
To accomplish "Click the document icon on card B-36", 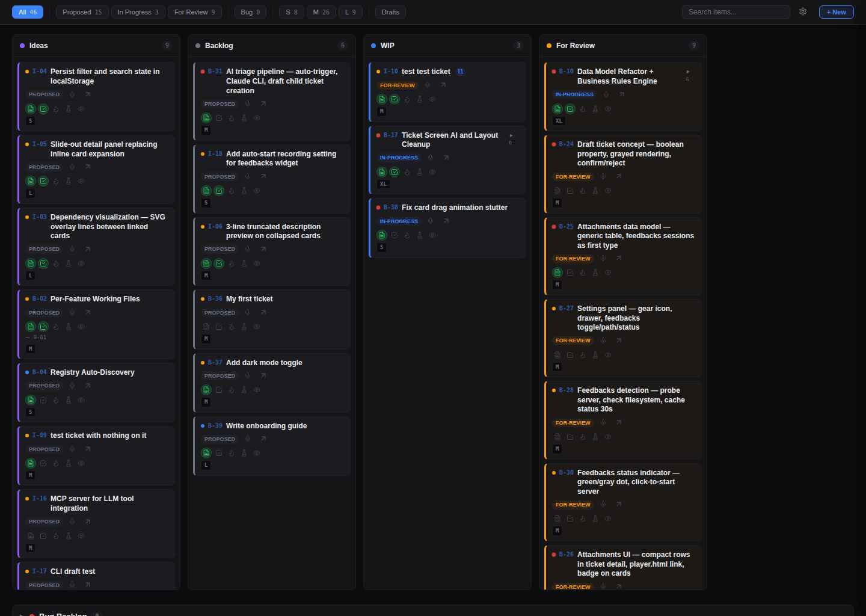I will (x=206, y=327).
